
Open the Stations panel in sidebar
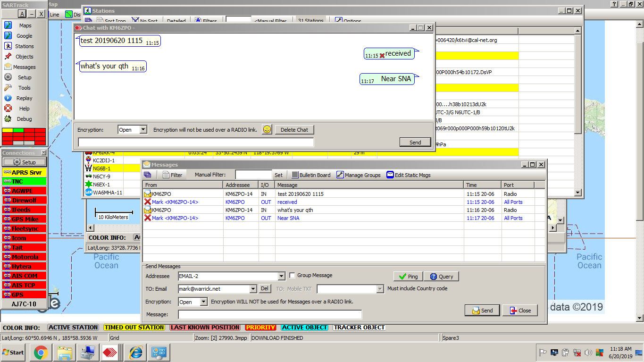24,46
